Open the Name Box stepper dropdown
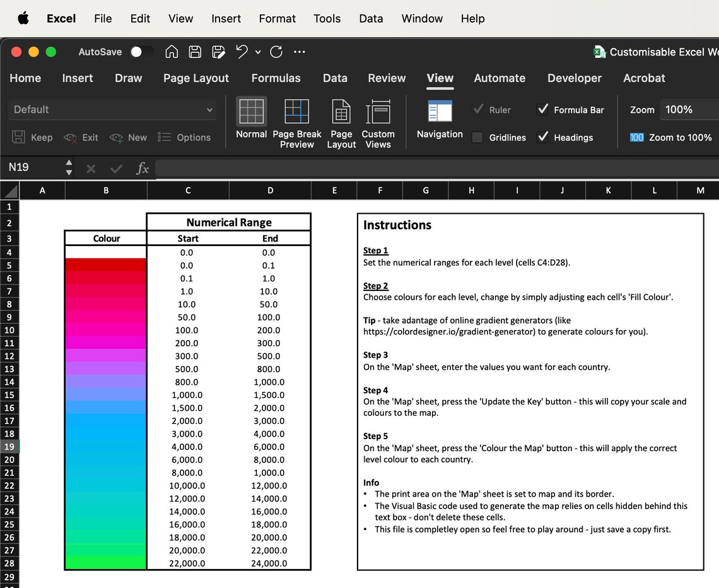 [x=68, y=168]
